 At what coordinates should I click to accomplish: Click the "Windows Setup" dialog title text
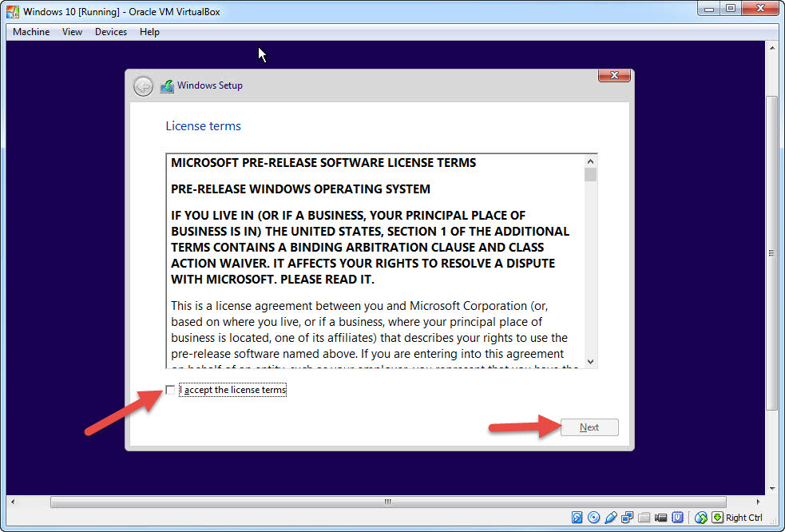click(x=210, y=85)
